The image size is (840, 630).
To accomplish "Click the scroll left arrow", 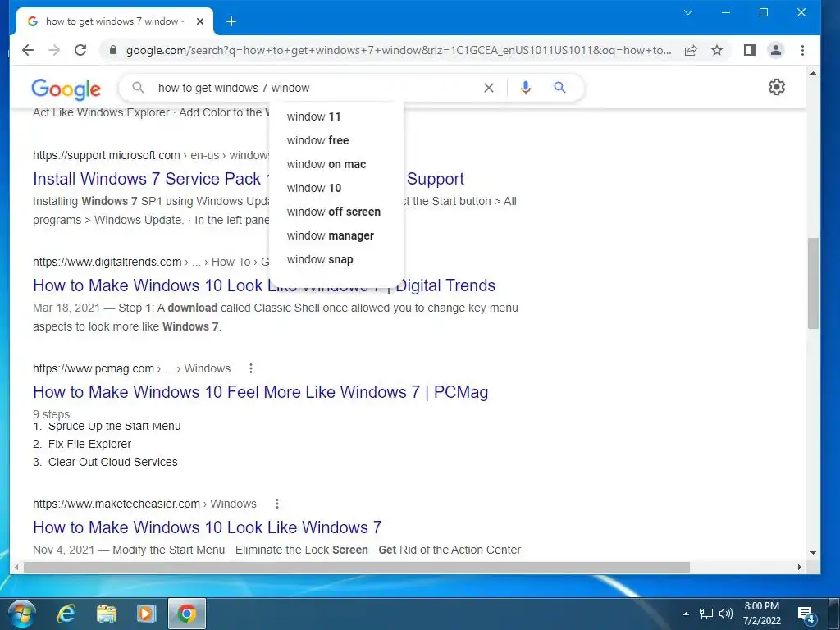I will click(x=16, y=567).
